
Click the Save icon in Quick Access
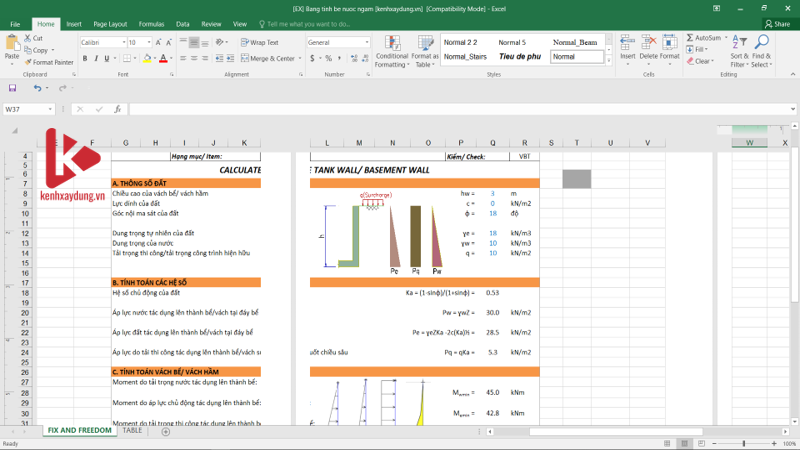[x=13, y=88]
